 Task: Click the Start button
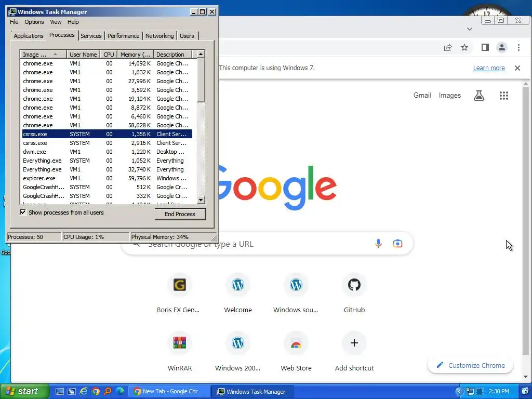coord(24,391)
